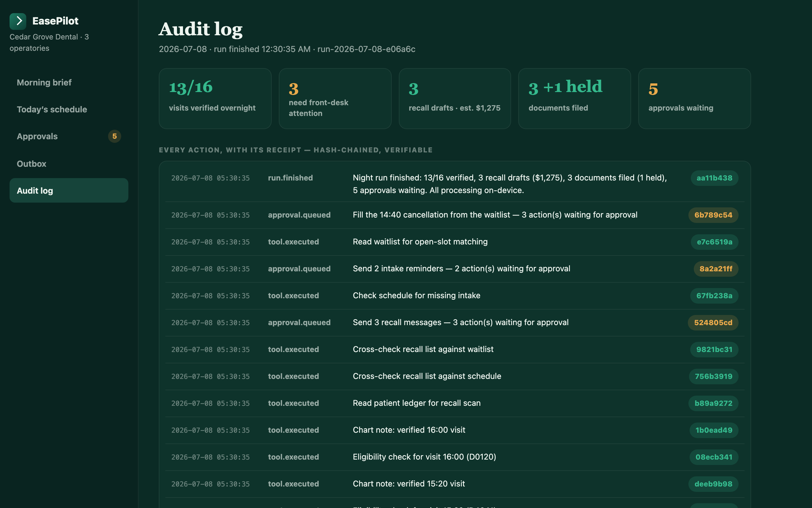Open the Outbox page
This screenshot has height=508, width=812.
(69, 164)
